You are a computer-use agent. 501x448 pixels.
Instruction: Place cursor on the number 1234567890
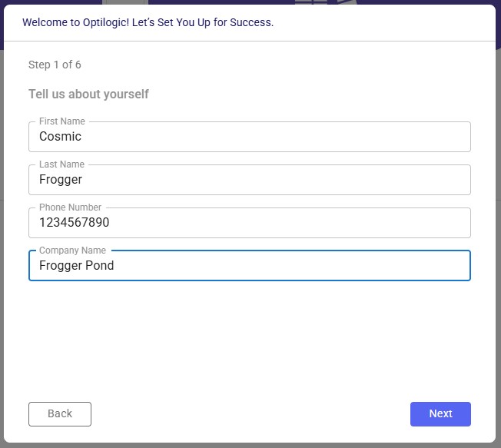point(74,222)
